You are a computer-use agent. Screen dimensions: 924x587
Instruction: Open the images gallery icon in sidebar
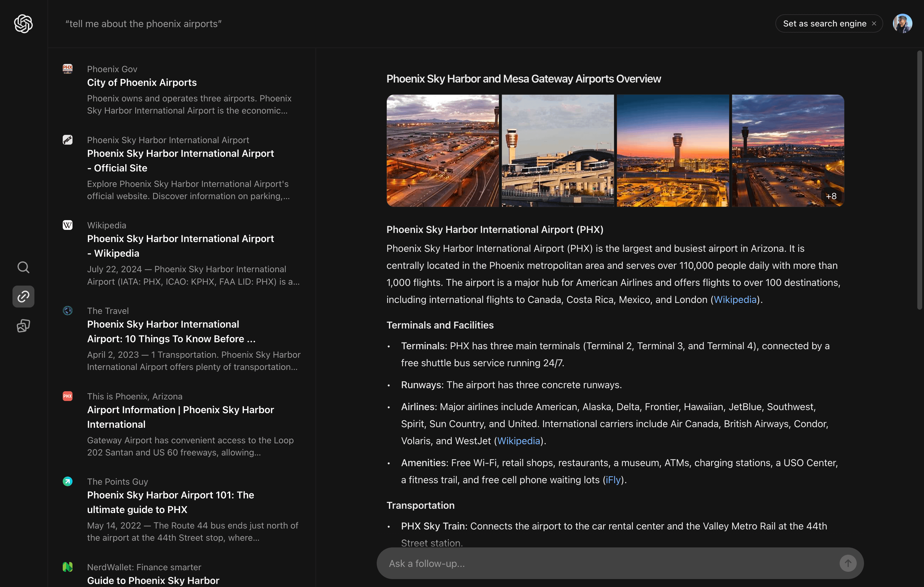tap(23, 326)
